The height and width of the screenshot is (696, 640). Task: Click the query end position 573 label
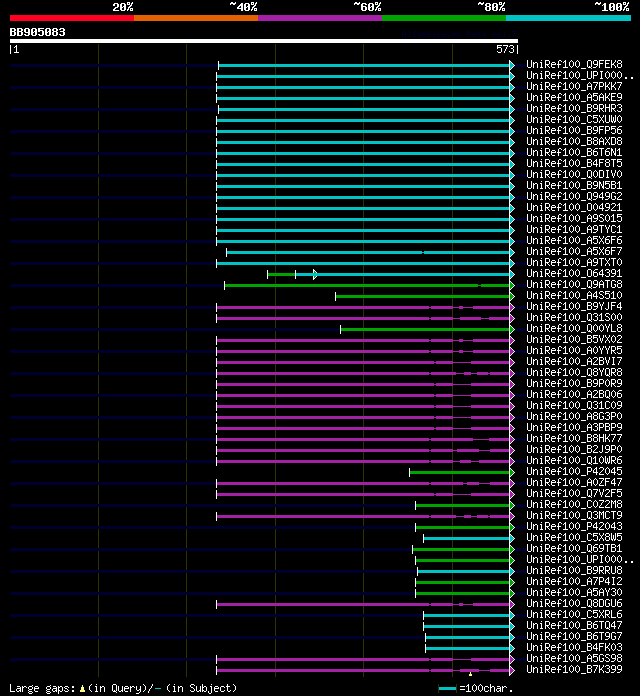point(505,49)
